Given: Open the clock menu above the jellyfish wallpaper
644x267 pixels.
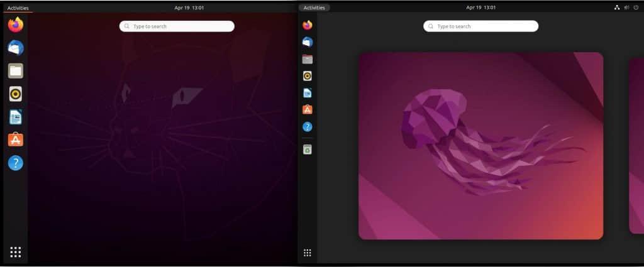Looking at the screenshot, I should coord(481,8).
